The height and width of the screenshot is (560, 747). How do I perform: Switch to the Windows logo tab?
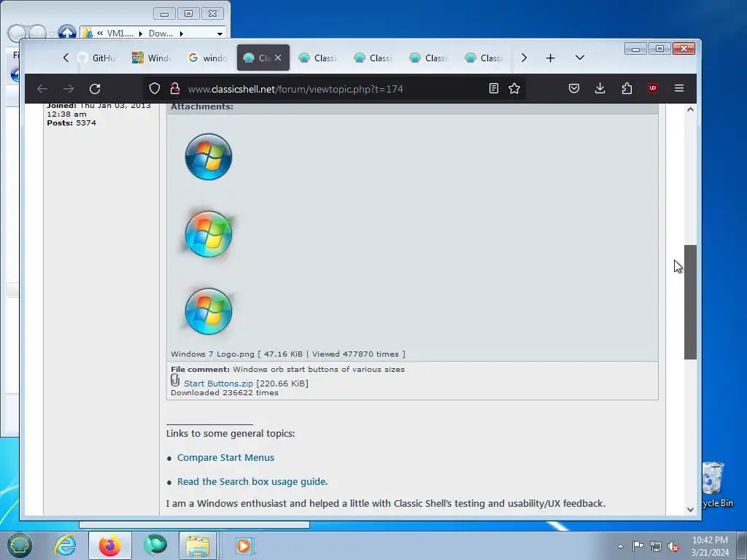[152, 58]
